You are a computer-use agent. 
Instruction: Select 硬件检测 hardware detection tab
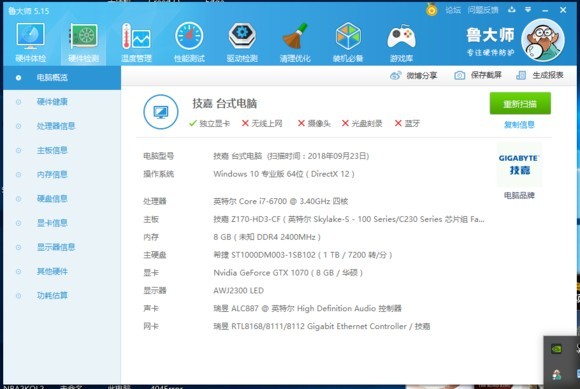pyautogui.click(x=84, y=43)
